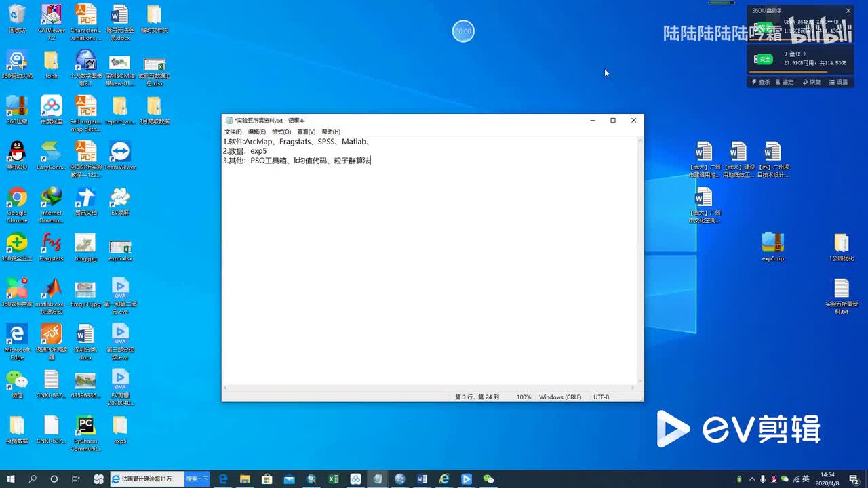Open Word from the taskbar
The height and width of the screenshot is (488, 868).
click(x=422, y=479)
